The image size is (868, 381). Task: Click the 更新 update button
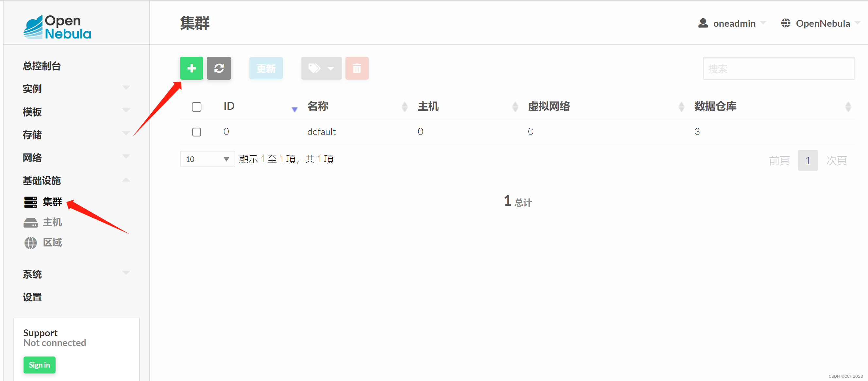[266, 68]
